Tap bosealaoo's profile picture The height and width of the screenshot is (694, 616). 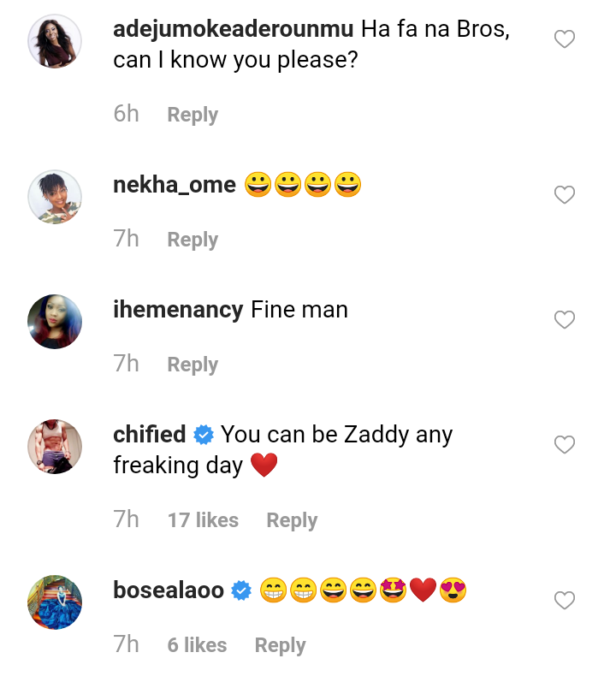55,602
